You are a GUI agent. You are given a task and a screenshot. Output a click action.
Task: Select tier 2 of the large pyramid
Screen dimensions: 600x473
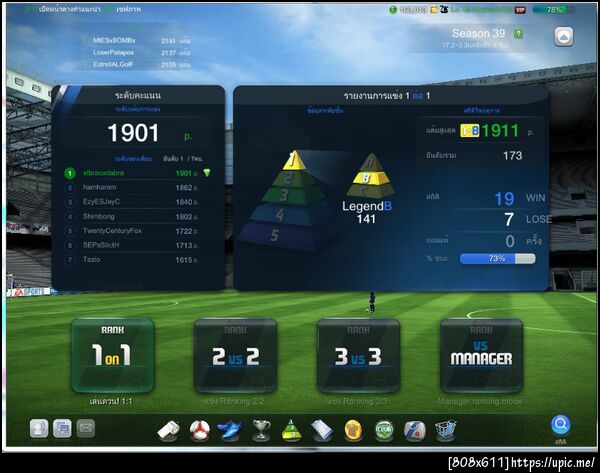pos(293,178)
